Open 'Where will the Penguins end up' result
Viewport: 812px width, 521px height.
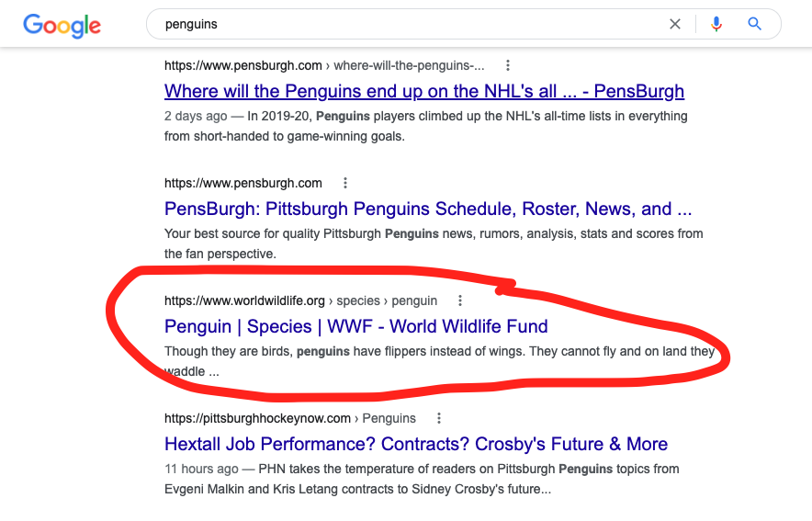click(423, 91)
